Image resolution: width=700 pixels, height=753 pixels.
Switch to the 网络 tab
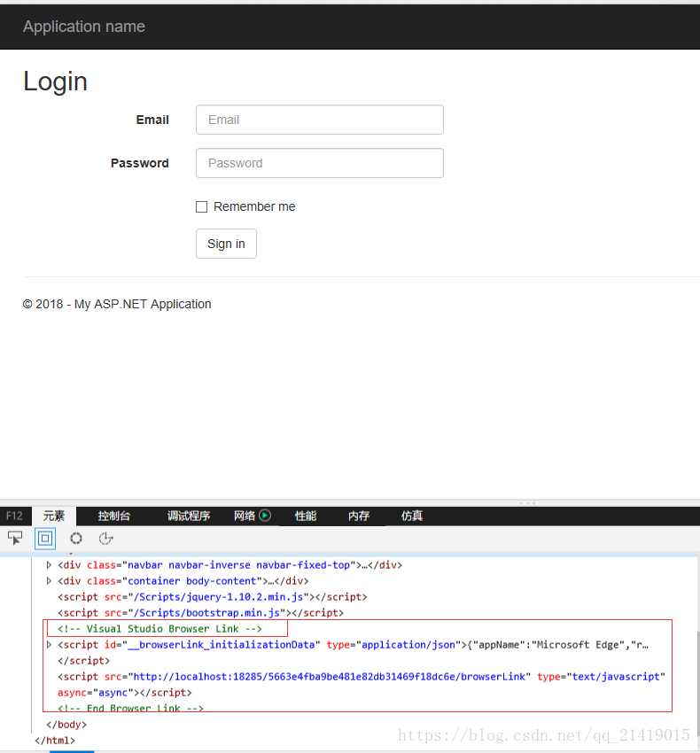pyautogui.click(x=244, y=516)
